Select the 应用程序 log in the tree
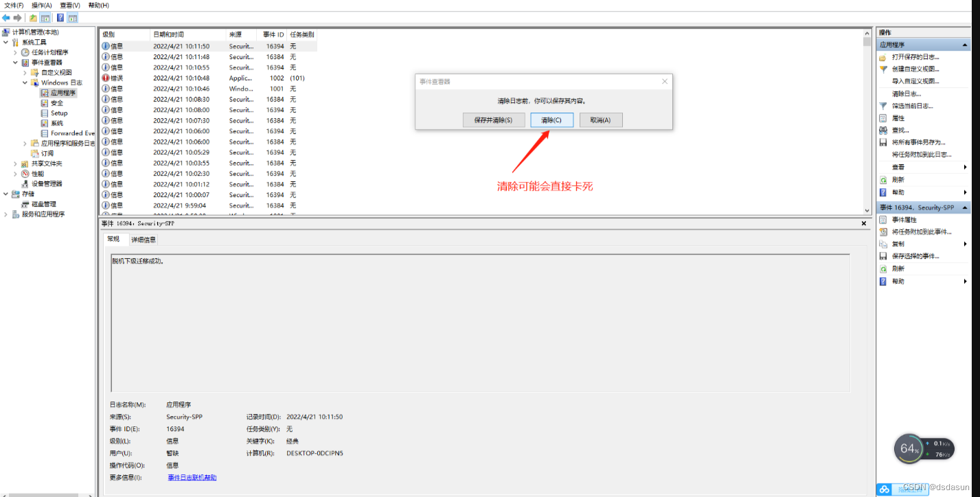The height and width of the screenshot is (497, 980). click(63, 93)
